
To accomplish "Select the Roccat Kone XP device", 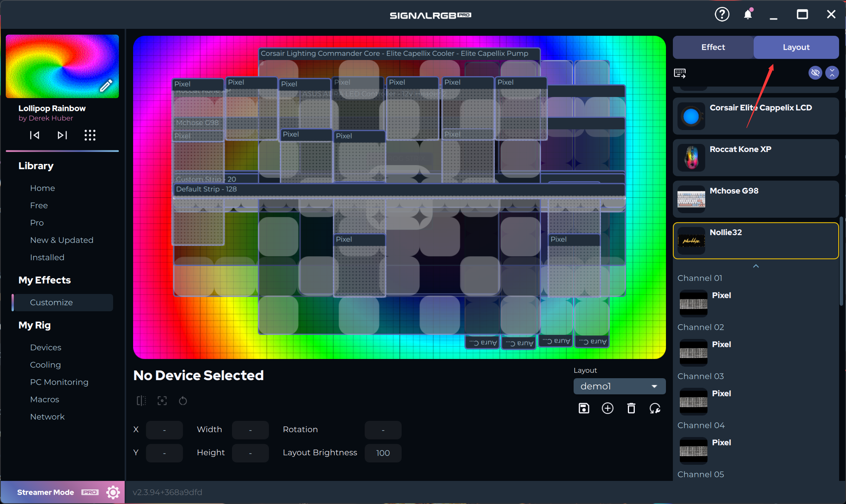I will pyautogui.click(x=756, y=157).
